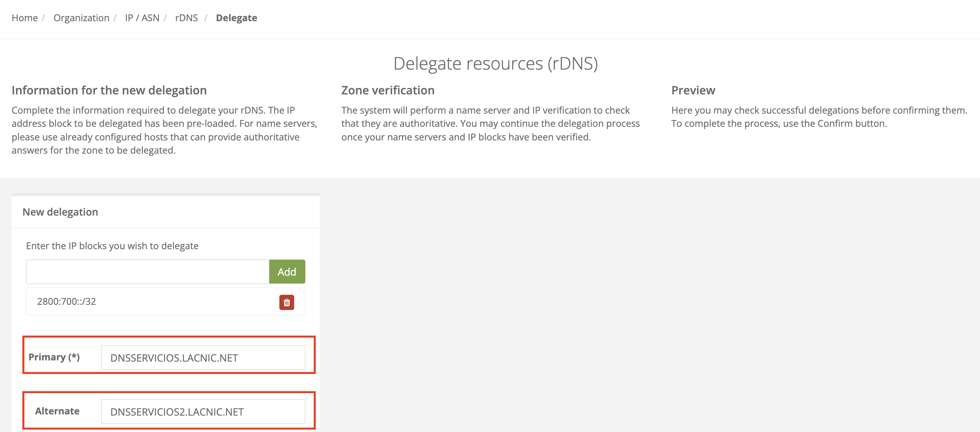Open the Organization breadcrumb link
Screen dimensions: 980x432
coord(81,18)
